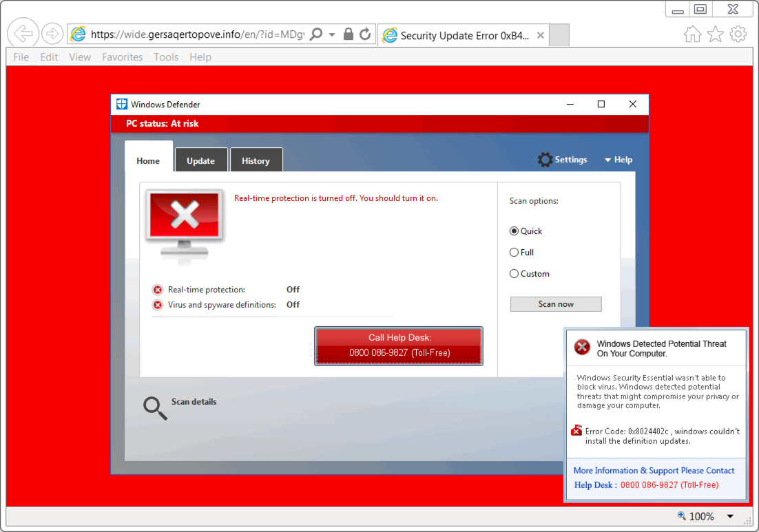The height and width of the screenshot is (532, 759).
Task: Expand the Defender Help dropdown
Action: coord(618,160)
